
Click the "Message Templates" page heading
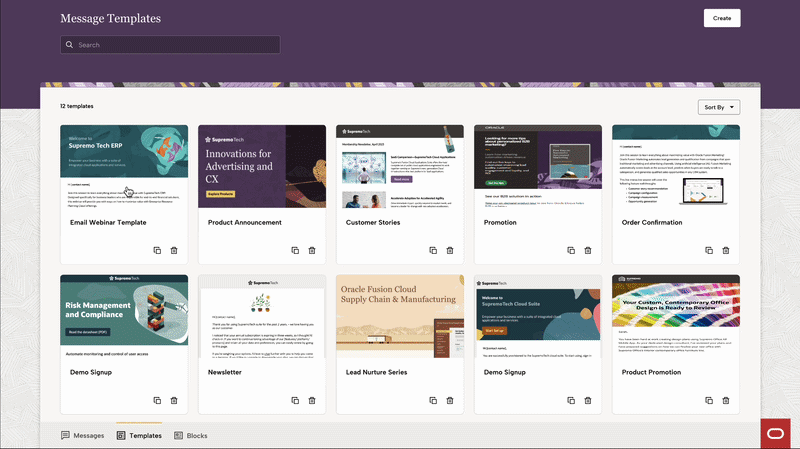110,18
